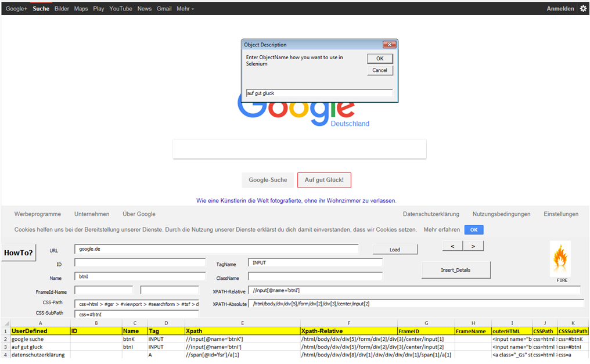Click the Load button next to URL
This screenshot has height=364, width=590.
pyautogui.click(x=395, y=249)
